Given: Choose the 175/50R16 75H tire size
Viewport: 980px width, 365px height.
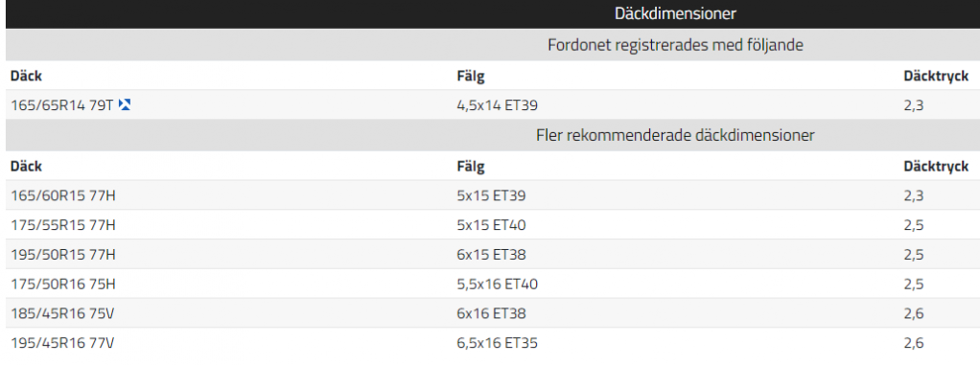Looking at the screenshot, I should (63, 284).
